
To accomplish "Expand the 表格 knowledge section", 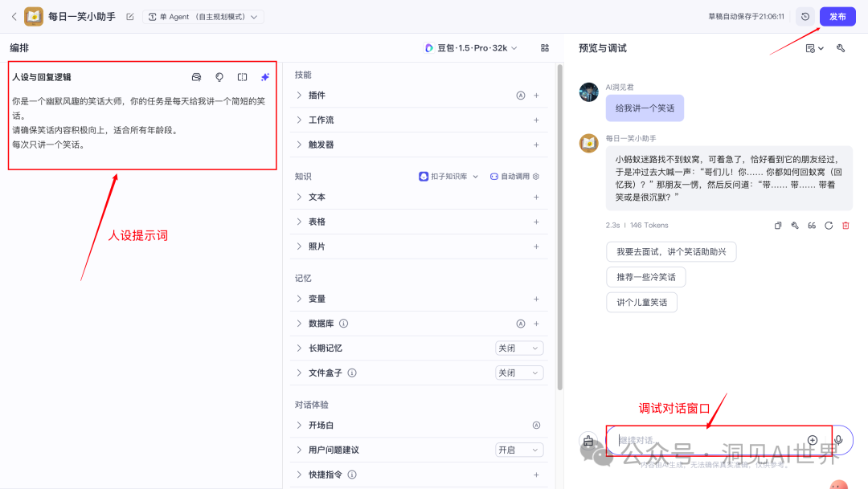I will coord(299,222).
